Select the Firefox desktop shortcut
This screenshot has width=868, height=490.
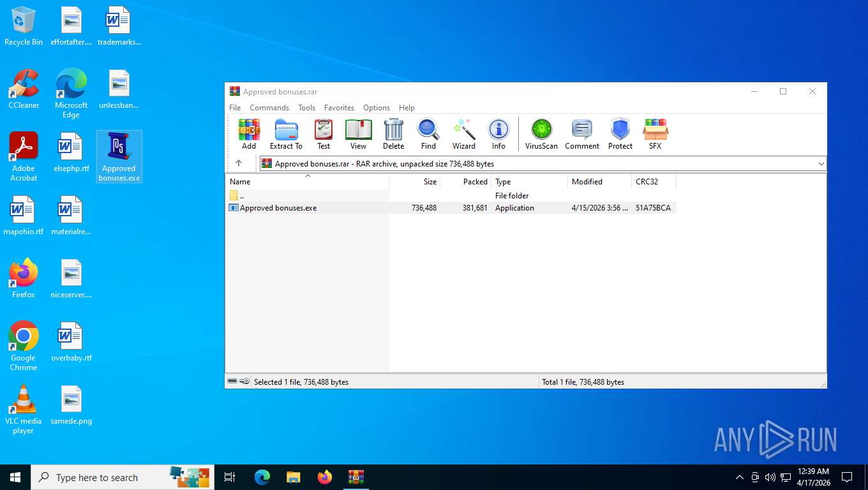pyautogui.click(x=24, y=279)
